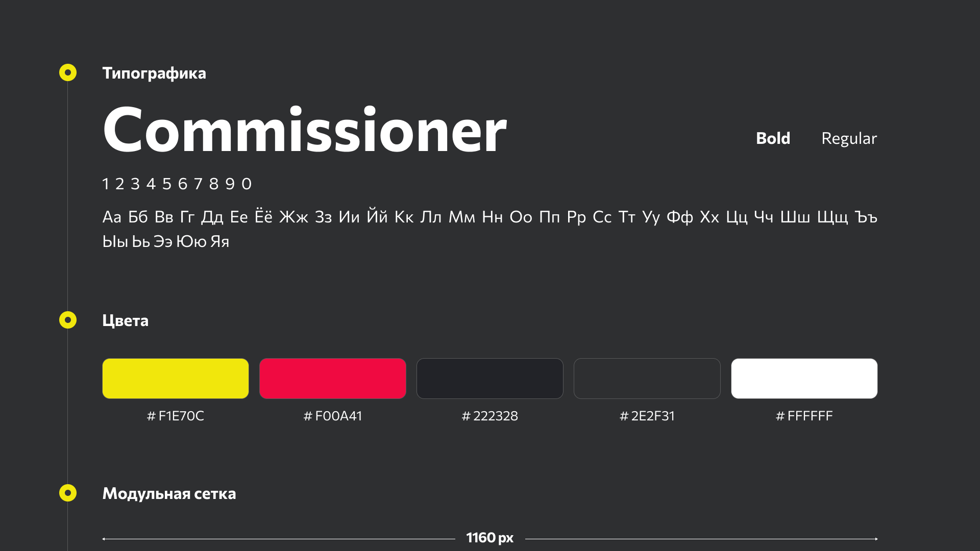Choose the 2E2F31 gray color swatch

tap(647, 379)
